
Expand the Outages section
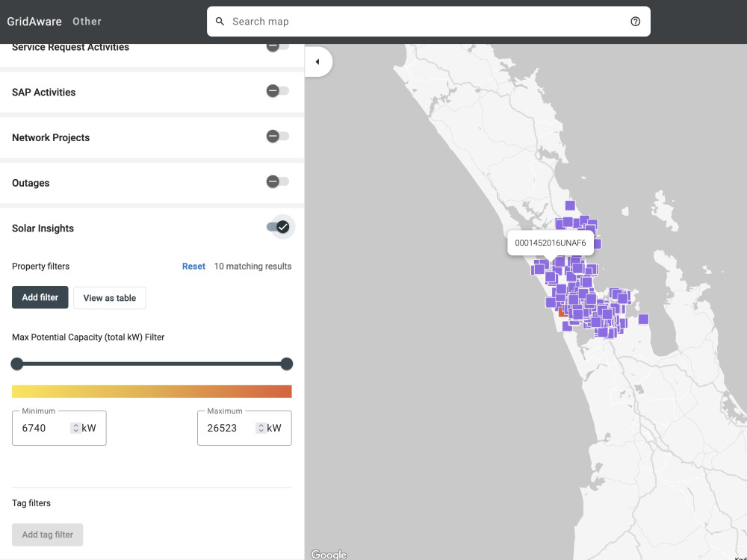31,183
